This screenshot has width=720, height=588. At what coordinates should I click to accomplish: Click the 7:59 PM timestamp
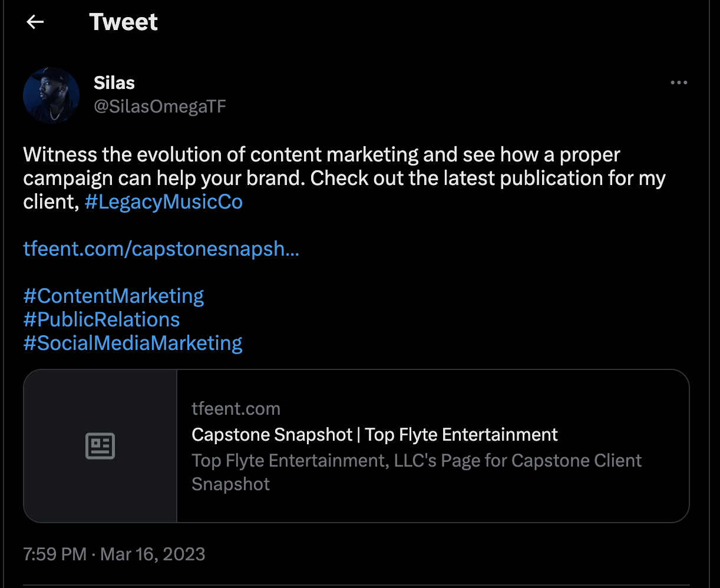click(55, 554)
